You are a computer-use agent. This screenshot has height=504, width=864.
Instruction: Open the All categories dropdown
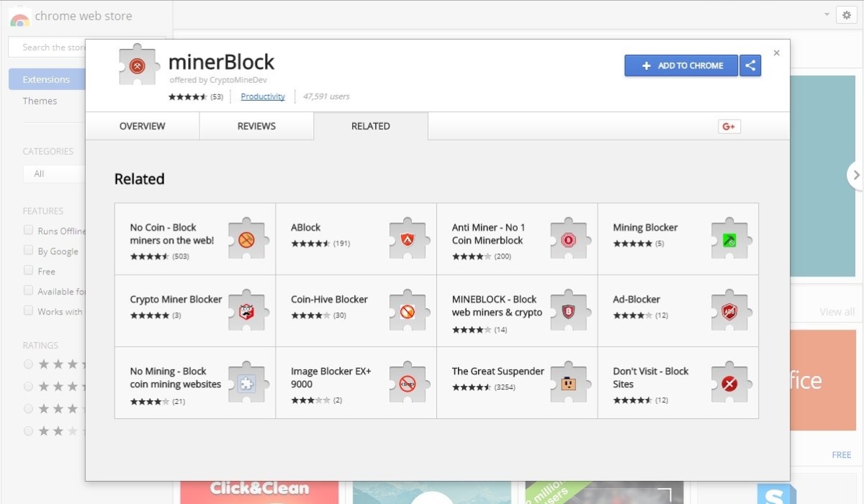[x=54, y=174]
